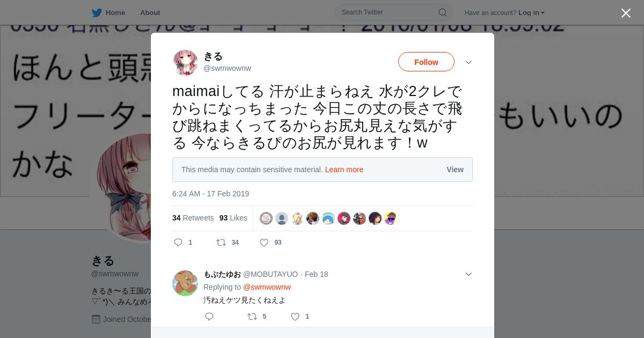Screen dimensions: 644x338
Task: Open options chevron on MOBUTAYUO's reply
Action: pos(469,274)
